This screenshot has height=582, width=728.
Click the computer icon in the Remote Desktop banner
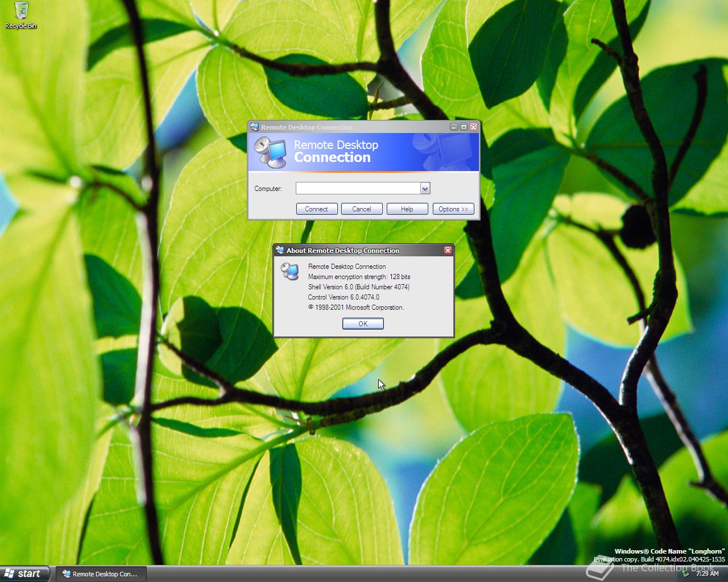(270, 152)
